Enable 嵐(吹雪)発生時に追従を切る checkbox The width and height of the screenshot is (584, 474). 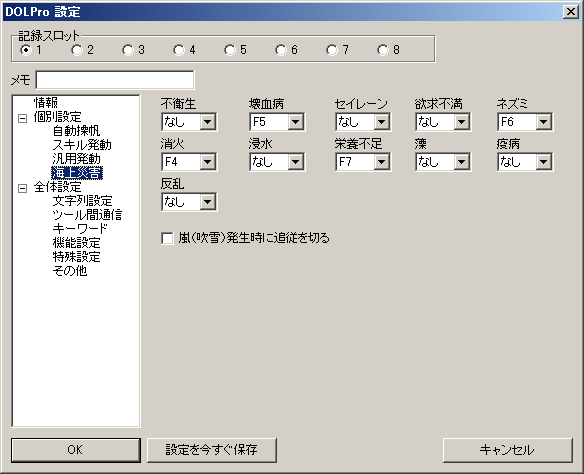click(x=167, y=238)
